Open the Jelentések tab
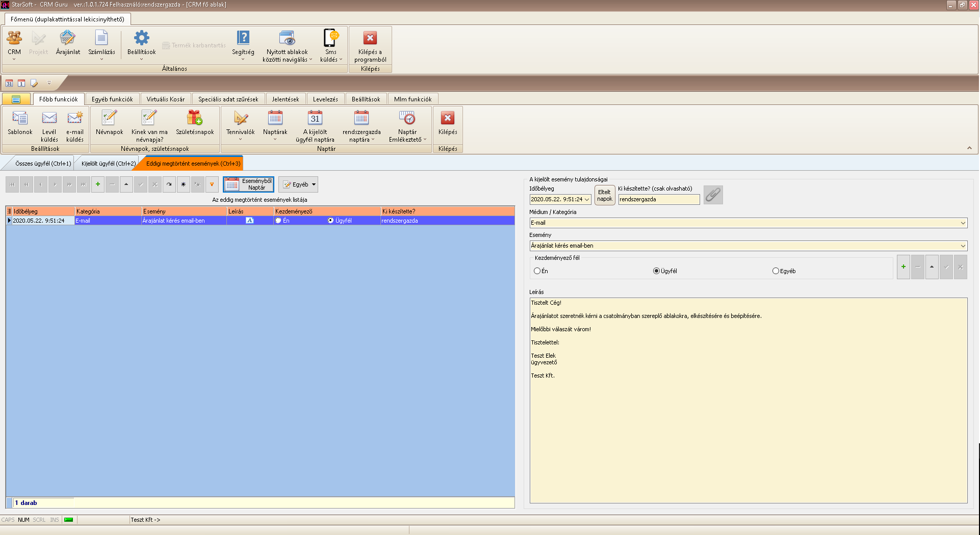980x535 pixels. [x=286, y=99]
